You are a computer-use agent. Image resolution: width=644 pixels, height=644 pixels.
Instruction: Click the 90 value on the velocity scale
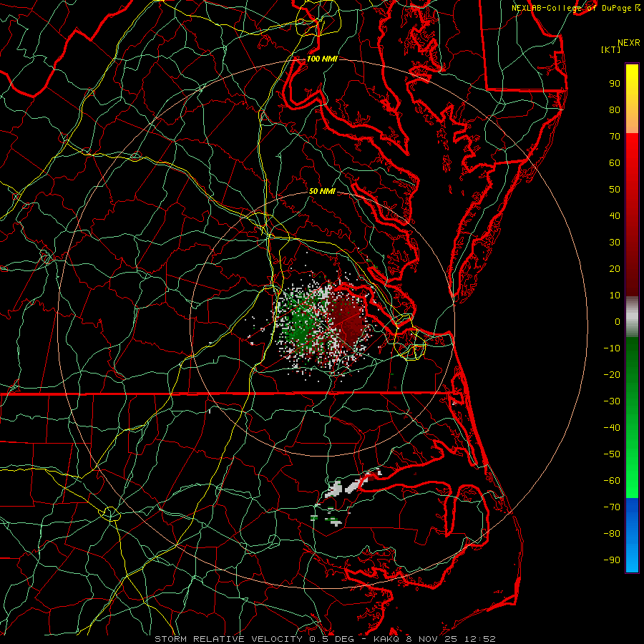click(615, 84)
